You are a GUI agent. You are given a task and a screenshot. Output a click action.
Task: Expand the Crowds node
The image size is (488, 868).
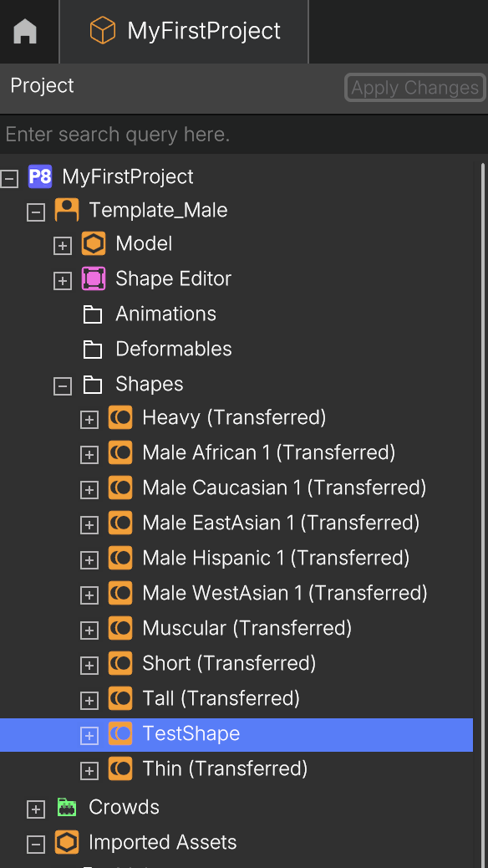(x=36, y=809)
